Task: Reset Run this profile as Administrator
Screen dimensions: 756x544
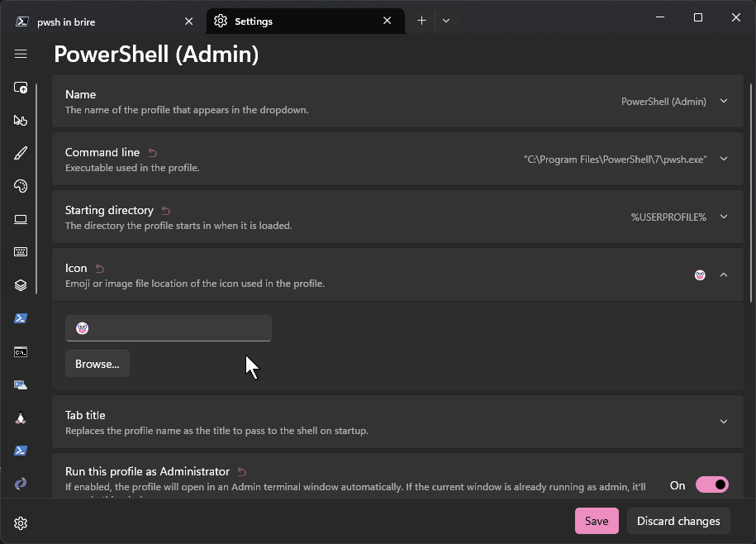Action: pos(242,472)
